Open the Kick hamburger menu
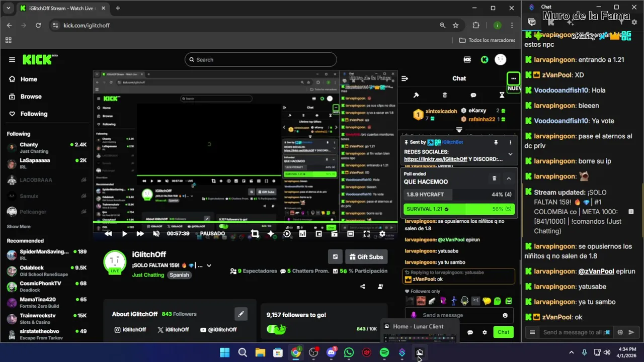The image size is (644, 362). [12, 60]
